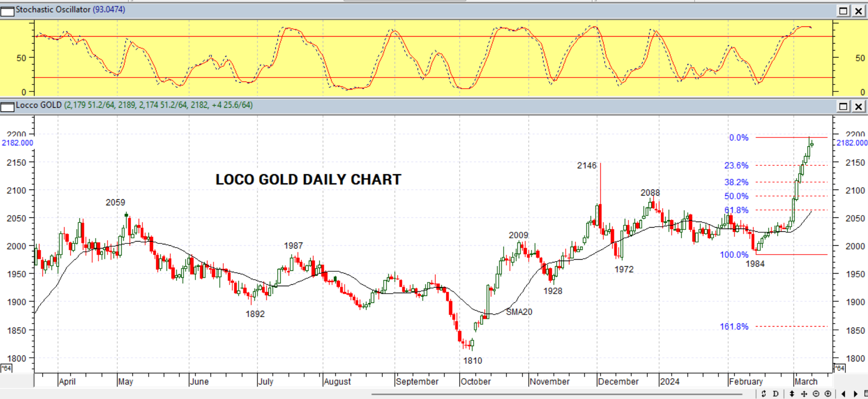Click the zoom in plus icon
This screenshot has height=399, width=868.
click(828, 394)
